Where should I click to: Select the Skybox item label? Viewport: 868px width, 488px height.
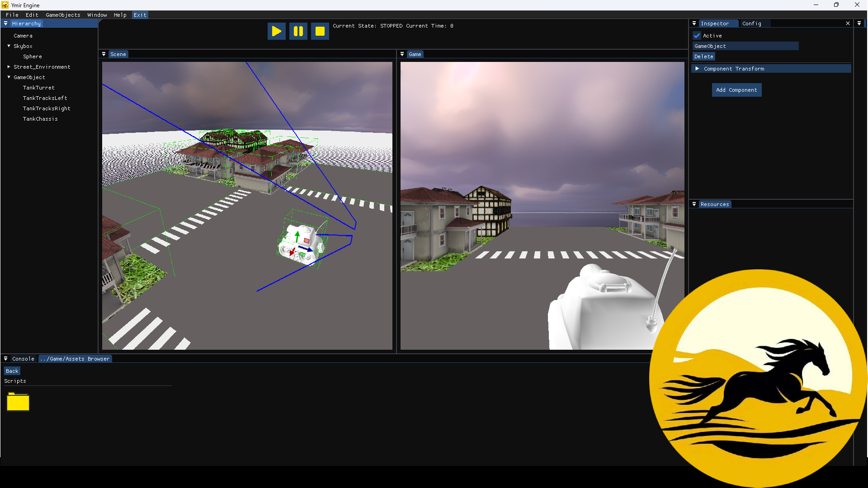pos(23,46)
